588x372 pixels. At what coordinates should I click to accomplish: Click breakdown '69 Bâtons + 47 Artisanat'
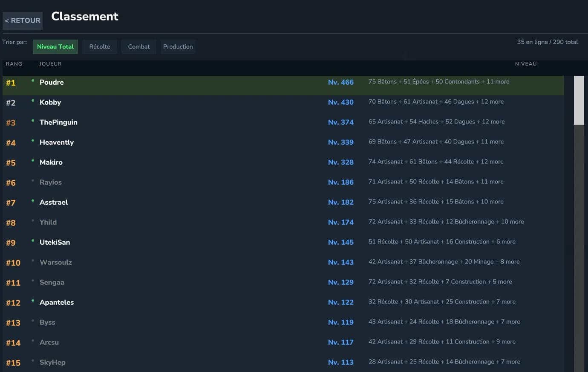point(436,142)
